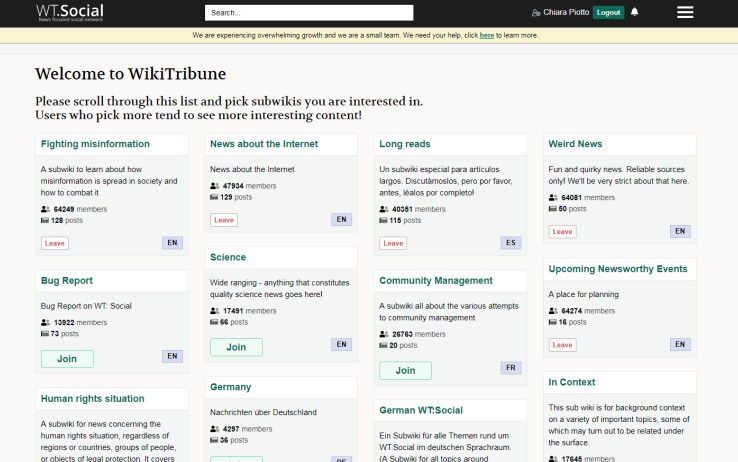Click 'Welcome to WikiTribune' heading
Screen dimensions: 738x462
(x=130, y=74)
